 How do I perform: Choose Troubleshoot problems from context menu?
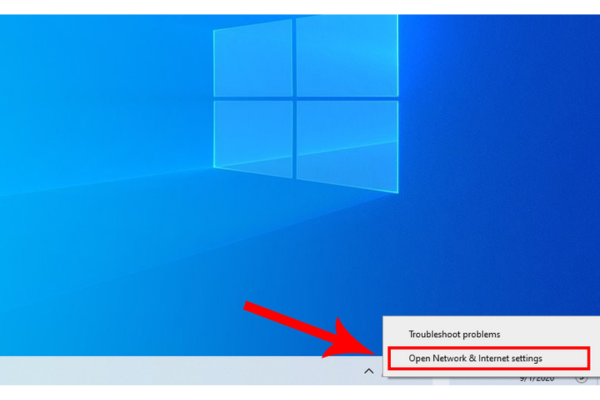click(x=454, y=334)
